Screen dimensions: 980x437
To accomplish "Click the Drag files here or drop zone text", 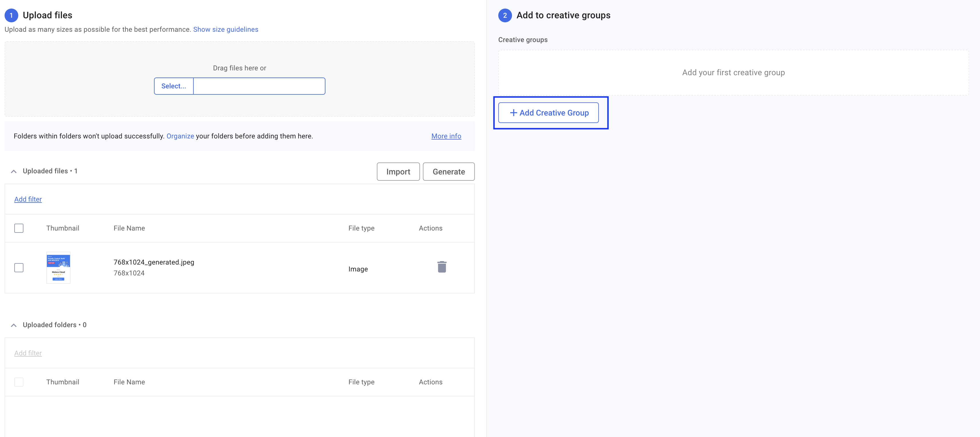I will click(239, 68).
